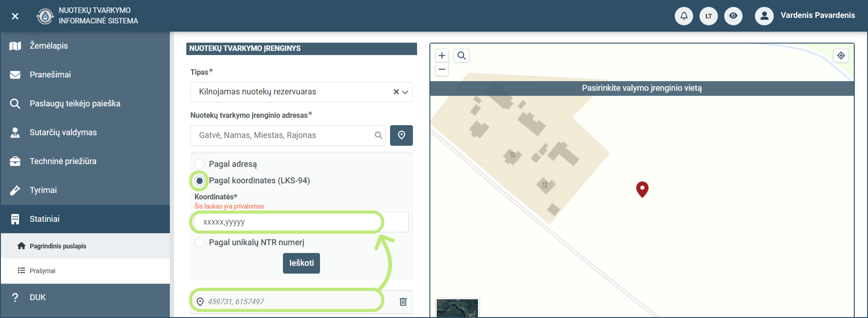Click the Statiniai building icon
The width and height of the screenshot is (868, 318).
click(x=15, y=219)
